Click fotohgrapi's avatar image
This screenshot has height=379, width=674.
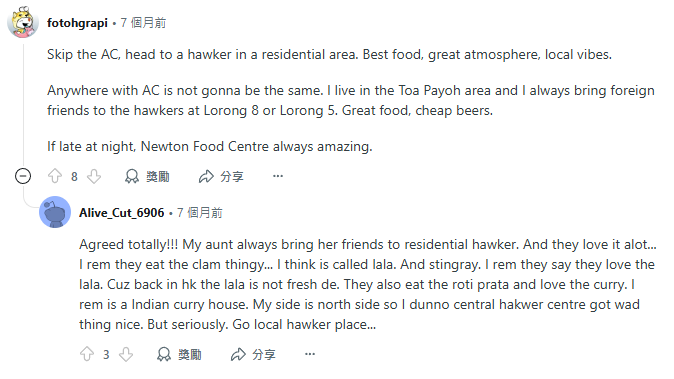[23, 23]
